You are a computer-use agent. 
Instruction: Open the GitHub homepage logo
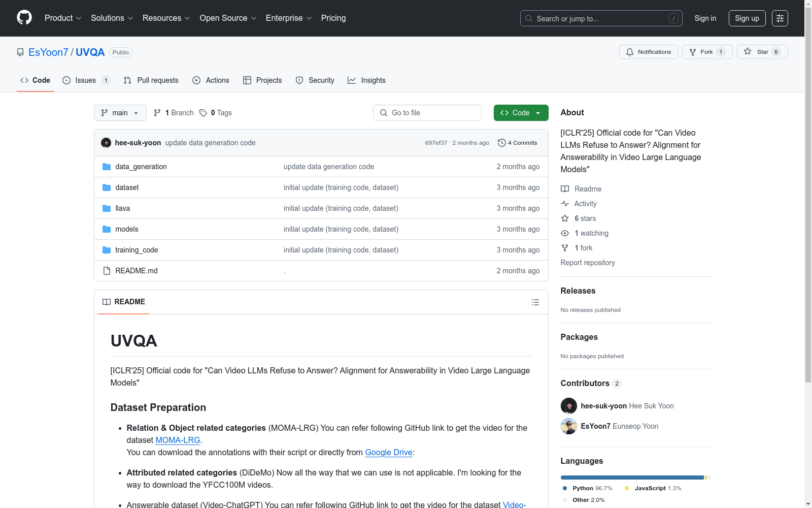(24, 18)
